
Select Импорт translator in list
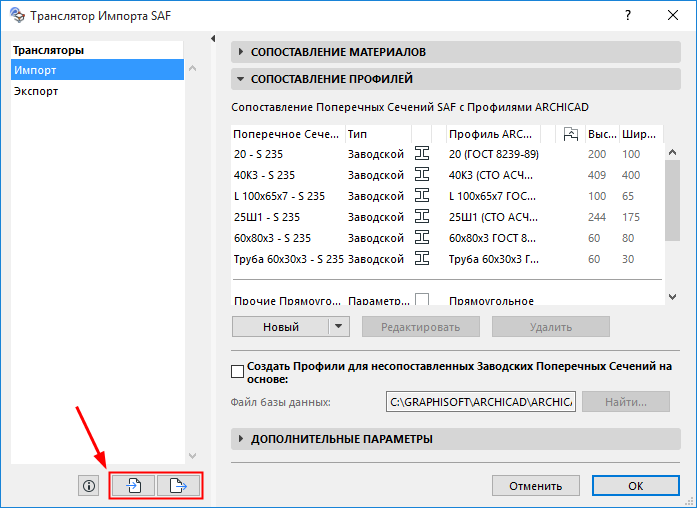(x=97, y=70)
